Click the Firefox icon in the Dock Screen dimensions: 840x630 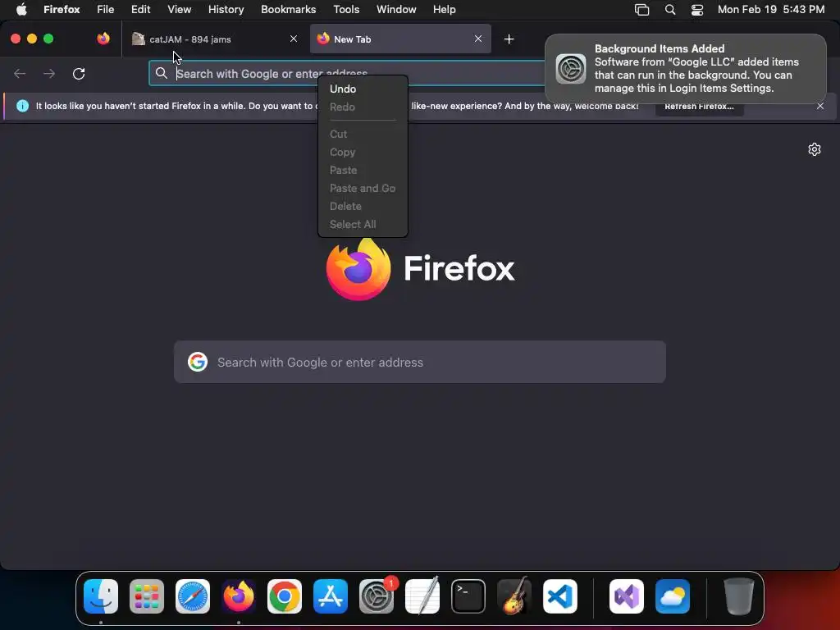[x=239, y=596]
